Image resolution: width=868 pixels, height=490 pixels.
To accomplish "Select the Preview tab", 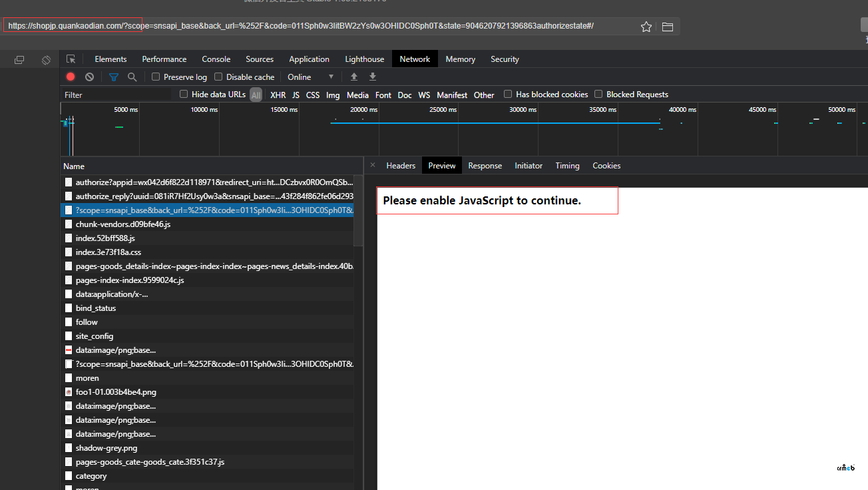I will [442, 166].
